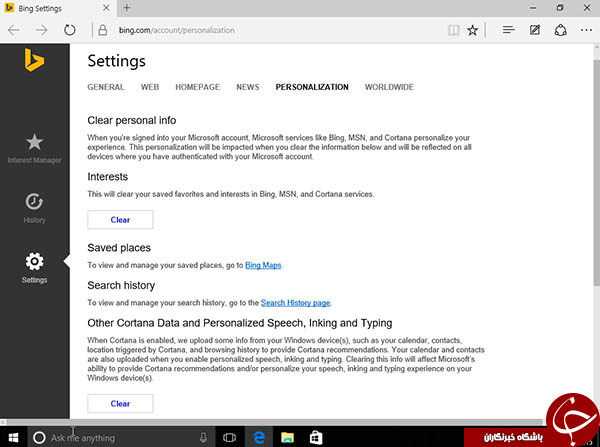Click the browser forward arrow
This screenshot has width=600, height=447.
(41, 30)
